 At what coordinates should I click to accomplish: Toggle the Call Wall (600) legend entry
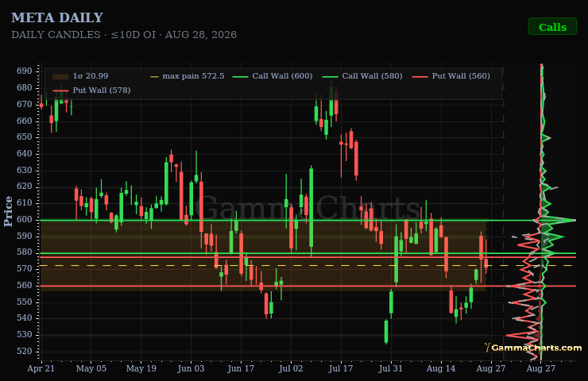tap(273, 76)
